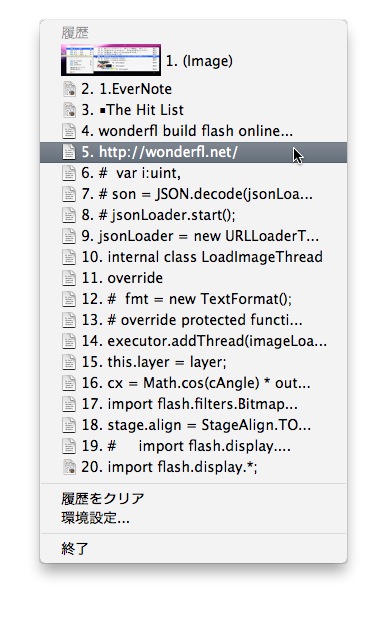The height and width of the screenshot is (623, 387).
Task: Choose executor.addThread(imageLoa... history item
Action: (x=194, y=341)
